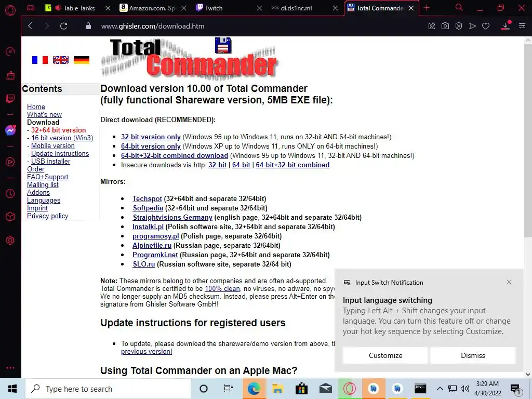This screenshot has height=399, width=532.
Task: Open the Extensions cube icon in the sidebar
Action: 10,217
